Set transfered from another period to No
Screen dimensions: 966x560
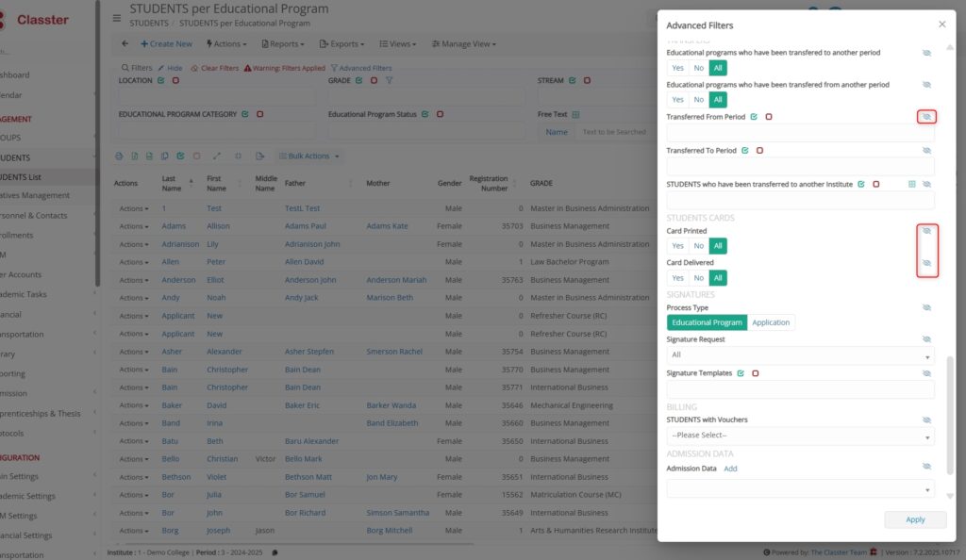pyautogui.click(x=699, y=100)
